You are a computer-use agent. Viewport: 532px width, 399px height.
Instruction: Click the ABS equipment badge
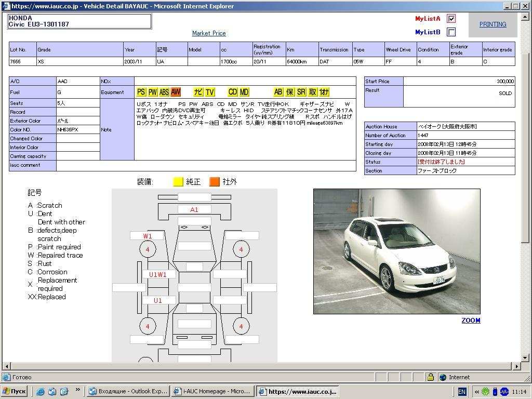click(164, 92)
